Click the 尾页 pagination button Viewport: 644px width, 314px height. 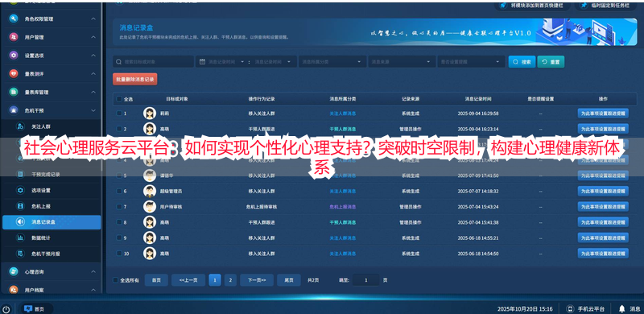pyautogui.click(x=289, y=280)
